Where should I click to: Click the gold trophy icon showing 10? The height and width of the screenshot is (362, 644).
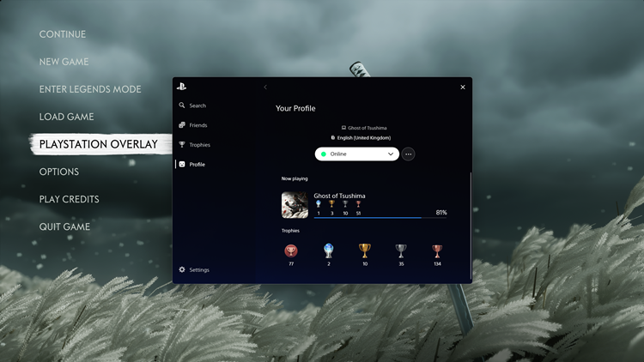(x=365, y=250)
